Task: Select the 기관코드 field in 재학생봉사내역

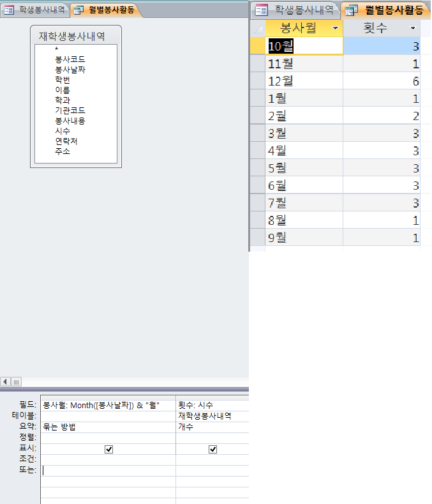Action: pyautogui.click(x=70, y=111)
